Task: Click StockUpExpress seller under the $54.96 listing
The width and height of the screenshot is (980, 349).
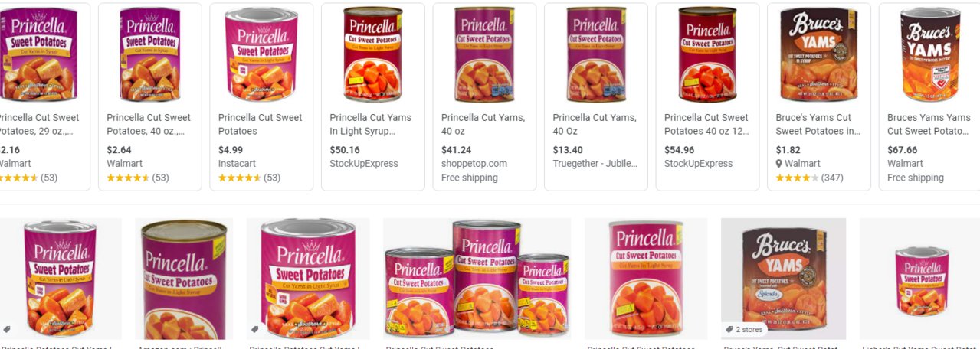Action: point(698,163)
